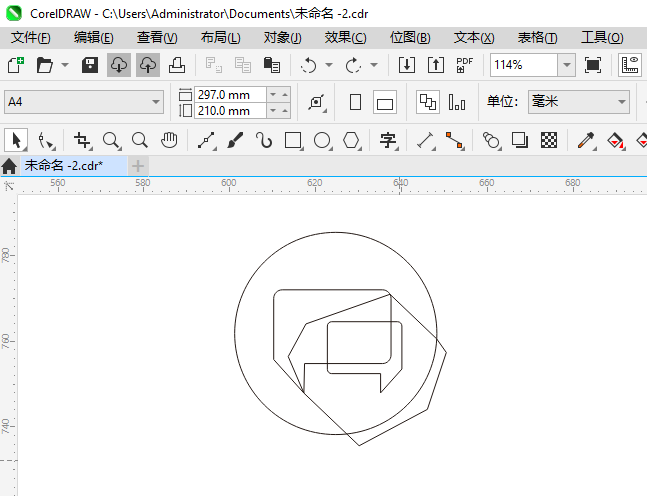Select the Freehand line tool
This screenshot has height=496, width=647.
(x=206, y=140)
